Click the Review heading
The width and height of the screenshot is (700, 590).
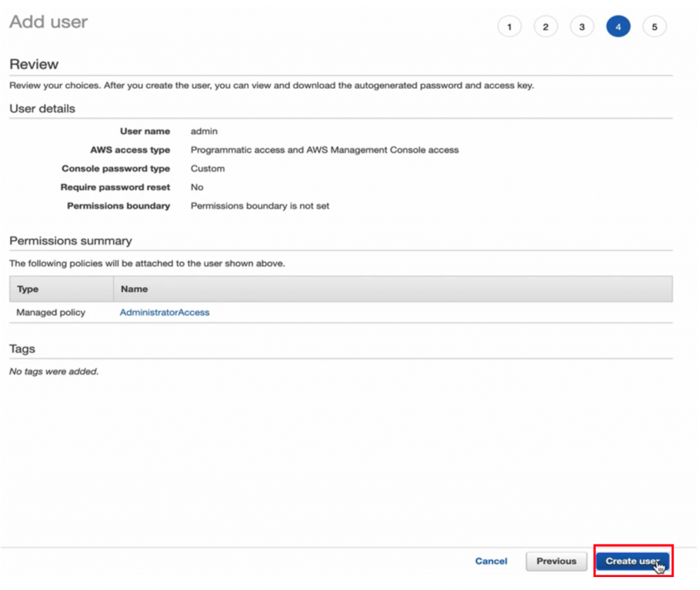tap(34, 64)
